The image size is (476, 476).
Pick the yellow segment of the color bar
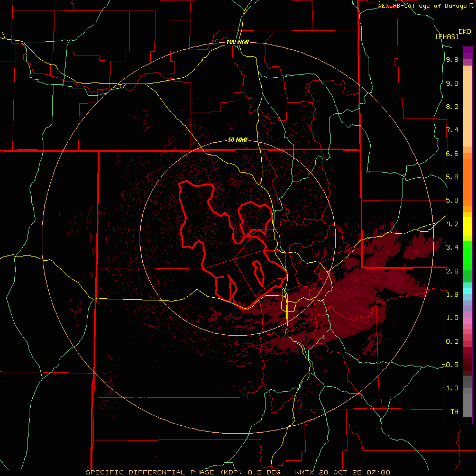click(x=467, y=226)
